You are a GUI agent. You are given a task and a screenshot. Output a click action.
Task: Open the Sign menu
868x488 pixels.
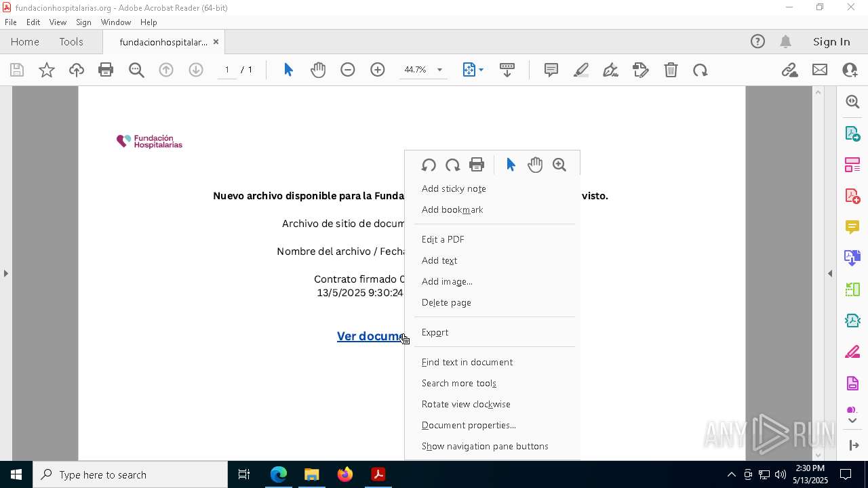click(83, 22)
